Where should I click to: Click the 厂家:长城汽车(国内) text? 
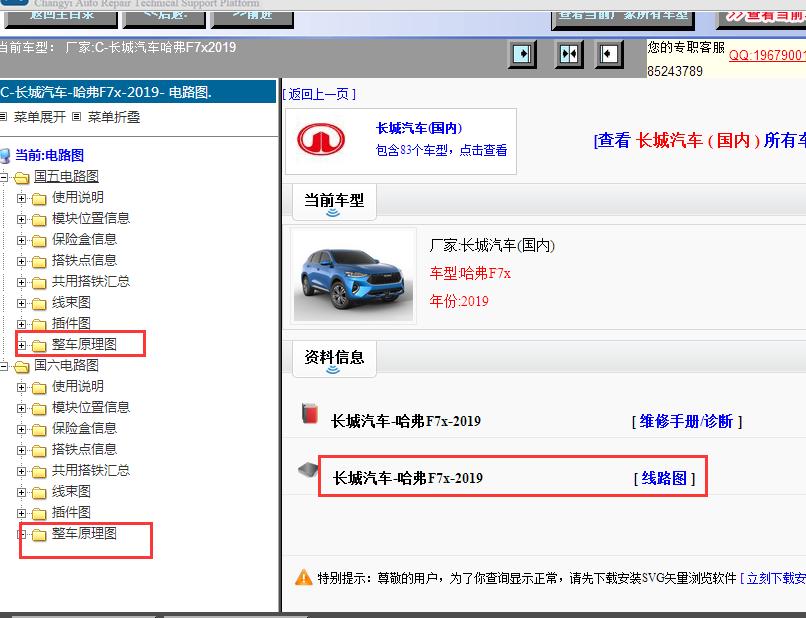pyautogui.click(x=492, y=245)
